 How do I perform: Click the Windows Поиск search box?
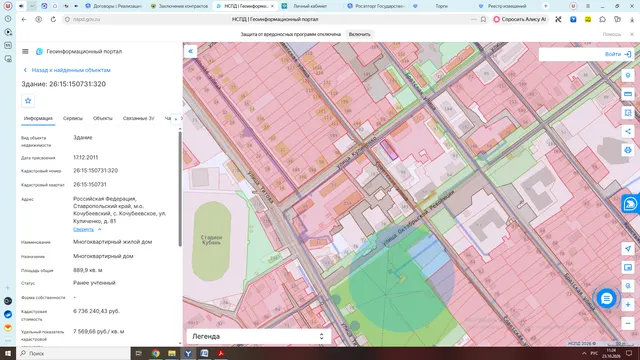(x=73, y=353)
